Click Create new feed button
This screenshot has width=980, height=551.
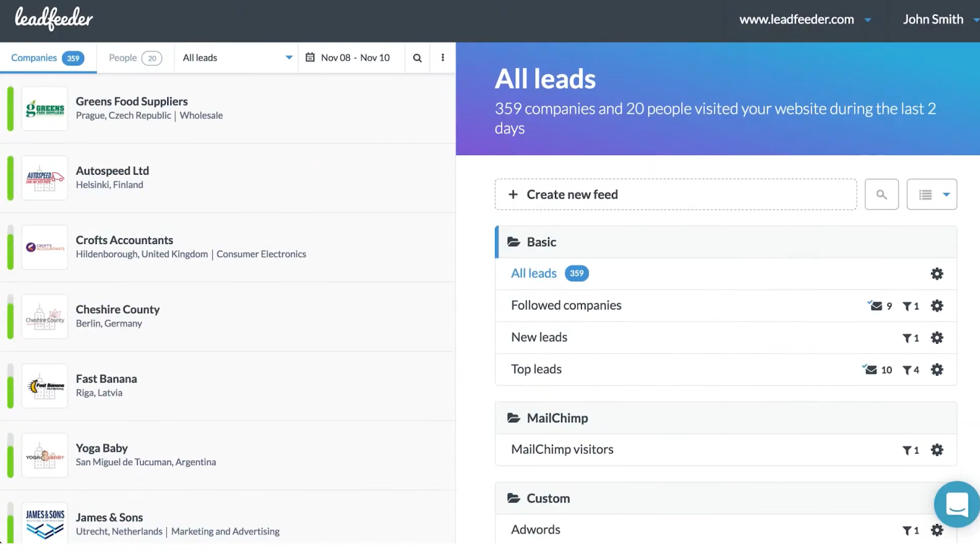pos(676,194)
